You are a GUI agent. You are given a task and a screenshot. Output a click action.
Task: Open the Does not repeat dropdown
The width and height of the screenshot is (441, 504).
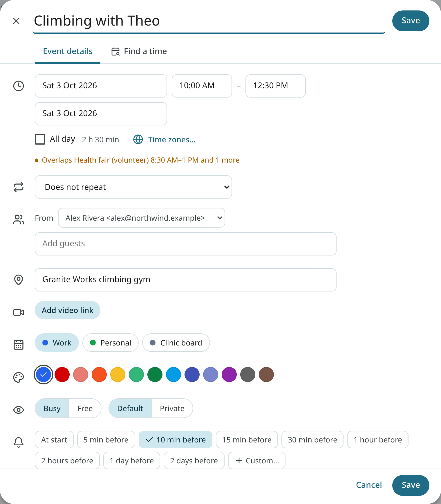133,187
